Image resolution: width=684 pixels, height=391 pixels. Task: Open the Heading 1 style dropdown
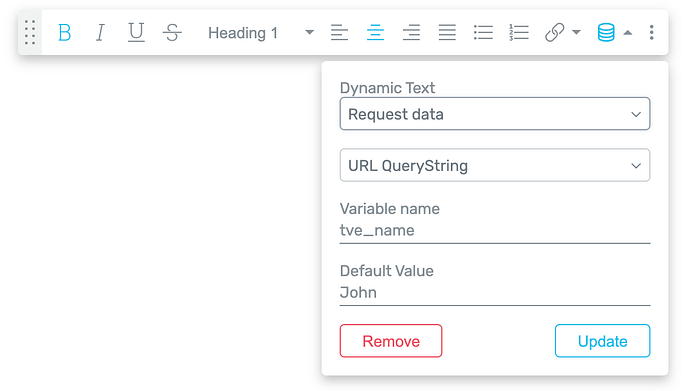click(261, 33)
